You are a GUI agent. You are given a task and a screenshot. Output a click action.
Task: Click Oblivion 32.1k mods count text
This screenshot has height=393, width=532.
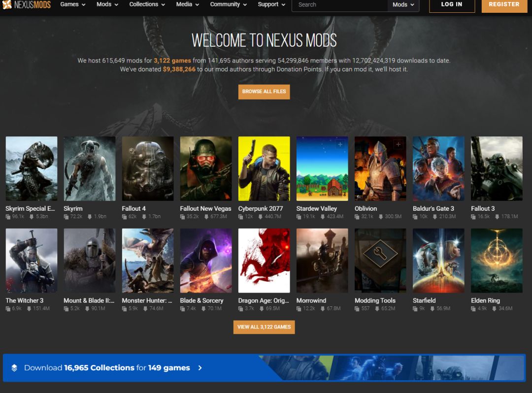pyautogui.click(x=367, y=217)
